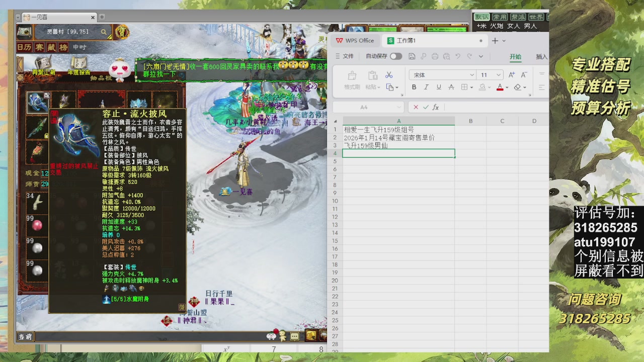The width and height of the screenshot is (644, 362).
Task: Select the 插入 ribbon tab
Action: [x=542, y=57]
